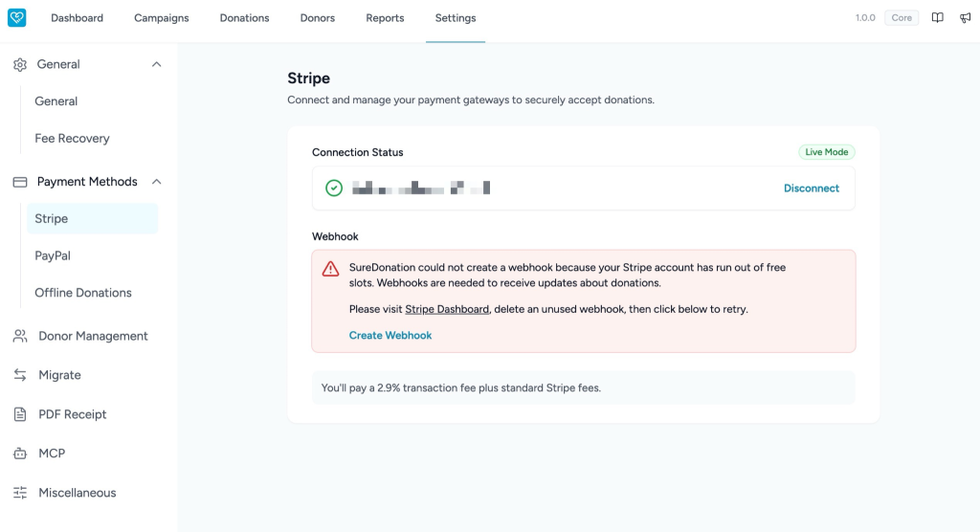Click the Stripe page heading
The width and height of the screenshot is (980, 532).
click(309, 78)
